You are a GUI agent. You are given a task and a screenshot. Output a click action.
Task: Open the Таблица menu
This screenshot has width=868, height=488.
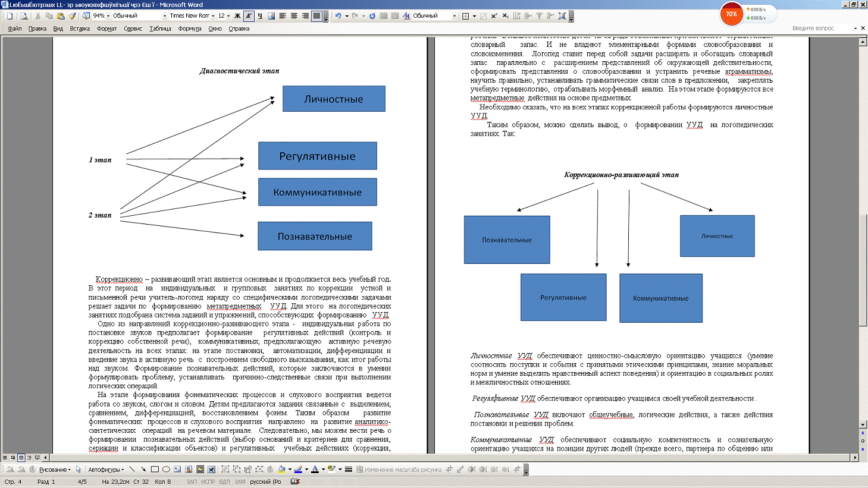(x=160, y=29)
